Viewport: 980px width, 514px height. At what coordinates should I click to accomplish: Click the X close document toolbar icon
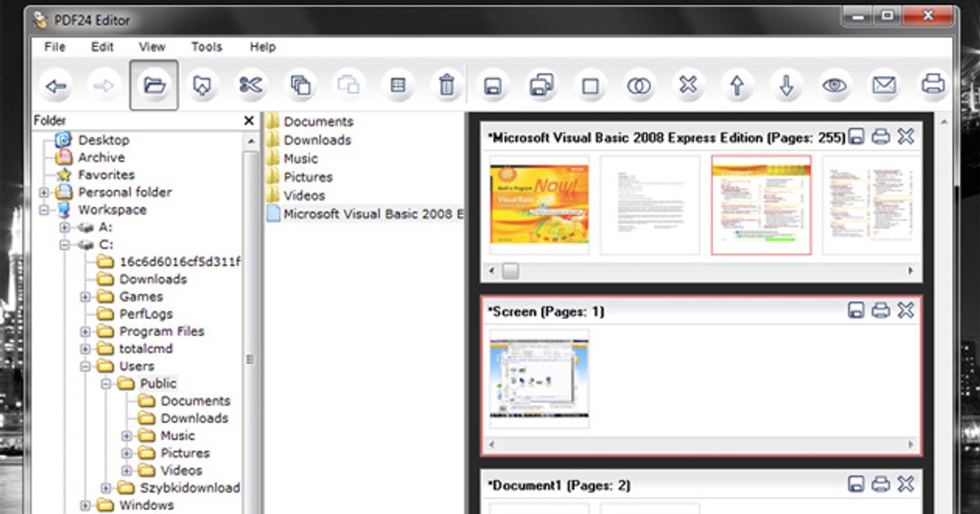[688, 85]
